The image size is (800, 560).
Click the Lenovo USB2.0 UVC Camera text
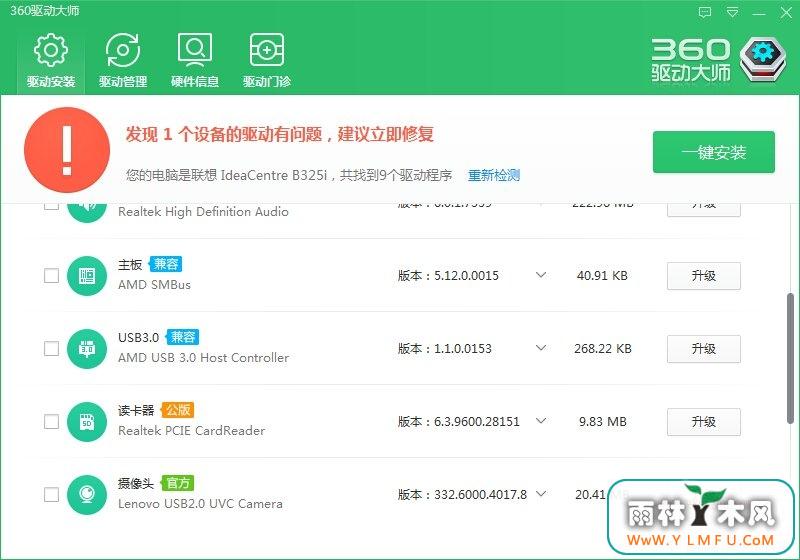coord(200,504)
